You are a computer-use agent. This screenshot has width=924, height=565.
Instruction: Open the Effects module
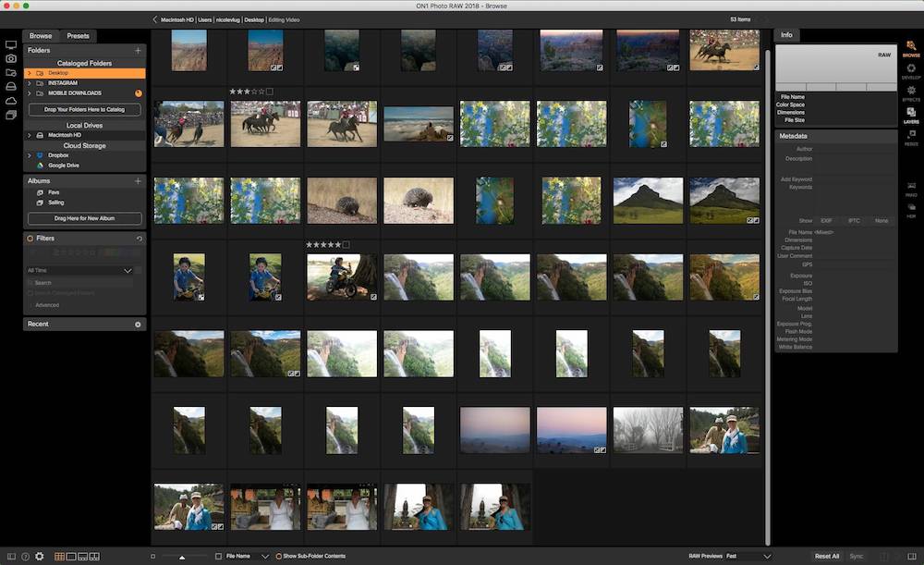911,92
